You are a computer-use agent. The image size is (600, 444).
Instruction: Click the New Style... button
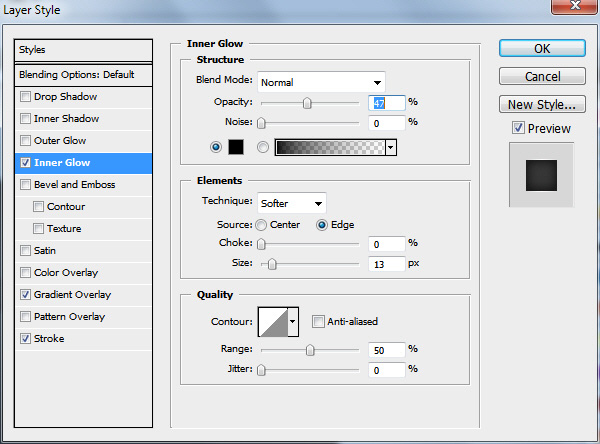tap(542, 104)
